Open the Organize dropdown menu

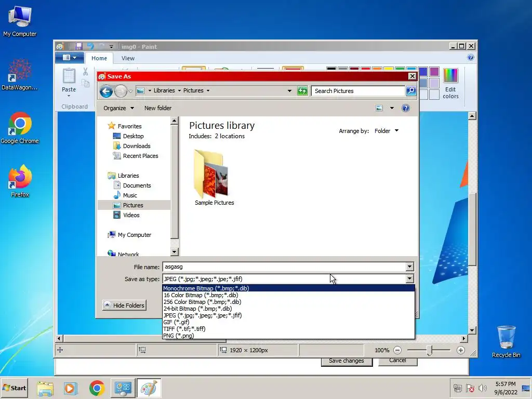click(119, 108)
